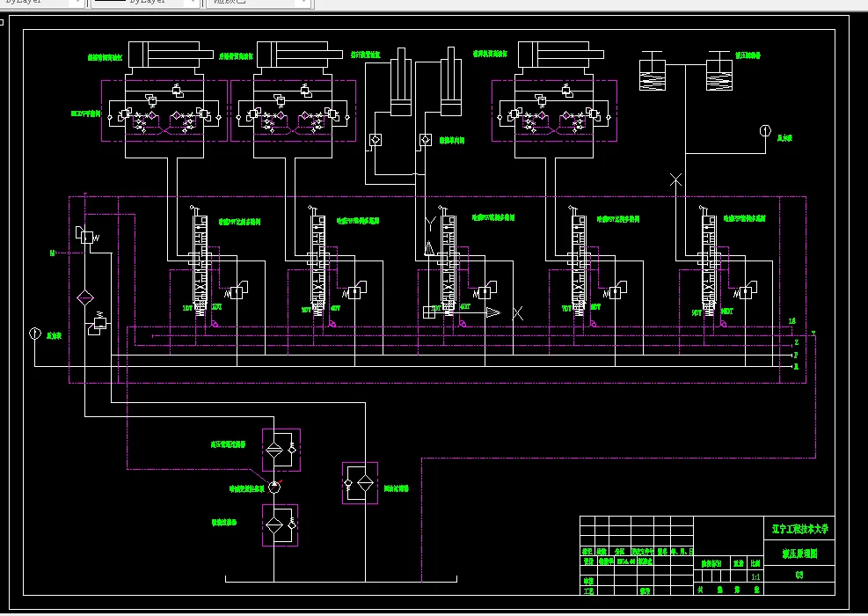This screenshot has width=868, height=616.
Task: Select the relief valve symbol above M label
Action: pos(87,236)
